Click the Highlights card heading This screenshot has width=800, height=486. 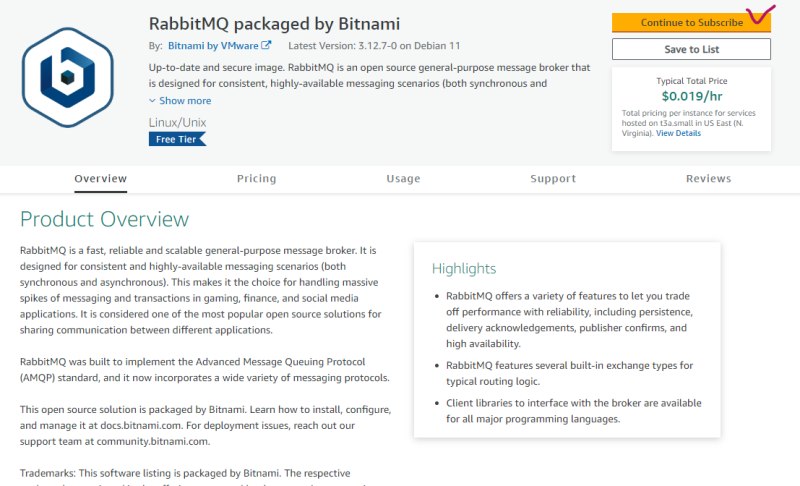(464, 268)
